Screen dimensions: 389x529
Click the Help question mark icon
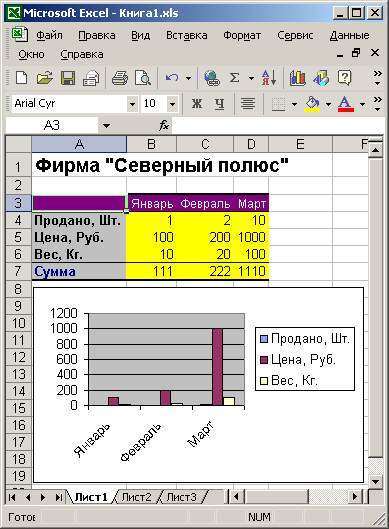tap(344, 78)
